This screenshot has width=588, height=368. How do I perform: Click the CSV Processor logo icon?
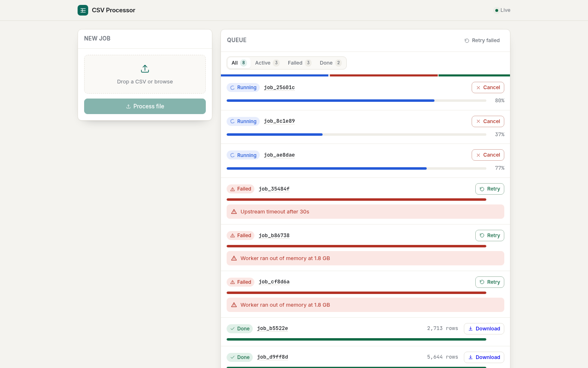coord(83,10)
